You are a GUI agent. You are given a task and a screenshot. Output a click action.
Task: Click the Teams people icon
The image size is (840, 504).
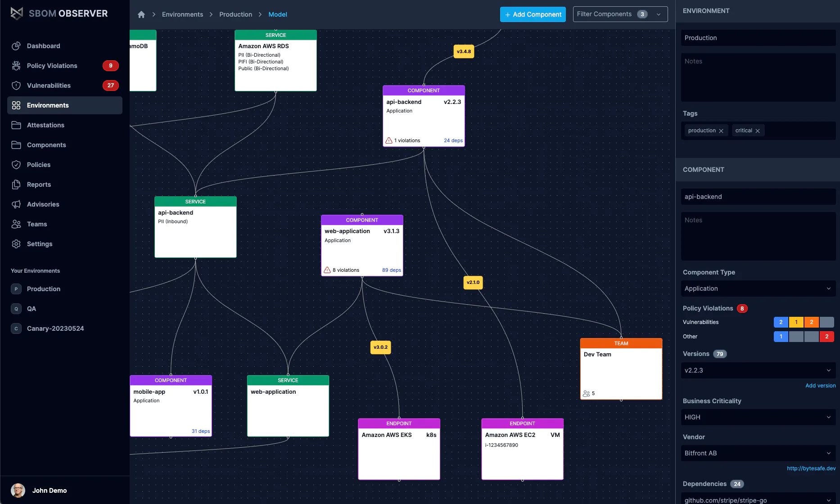16,224
